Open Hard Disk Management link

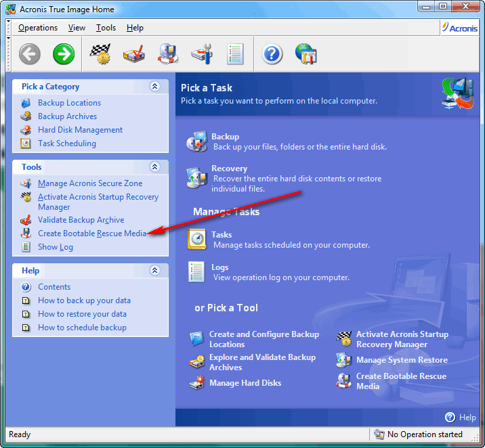pos(80,130)
